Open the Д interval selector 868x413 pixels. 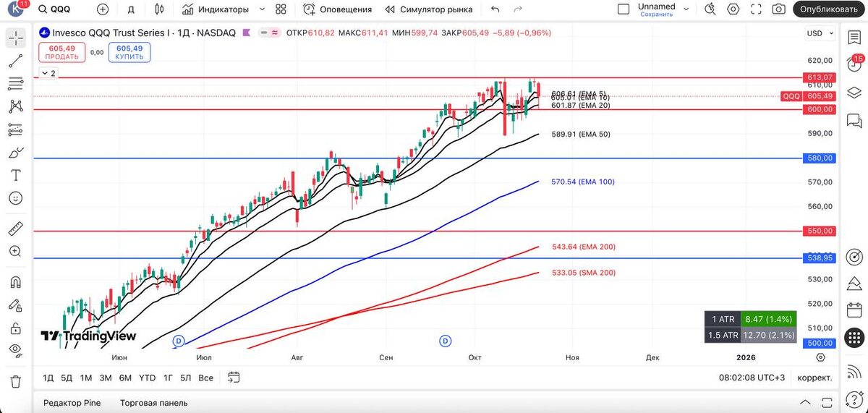click(x=131, y=9)
